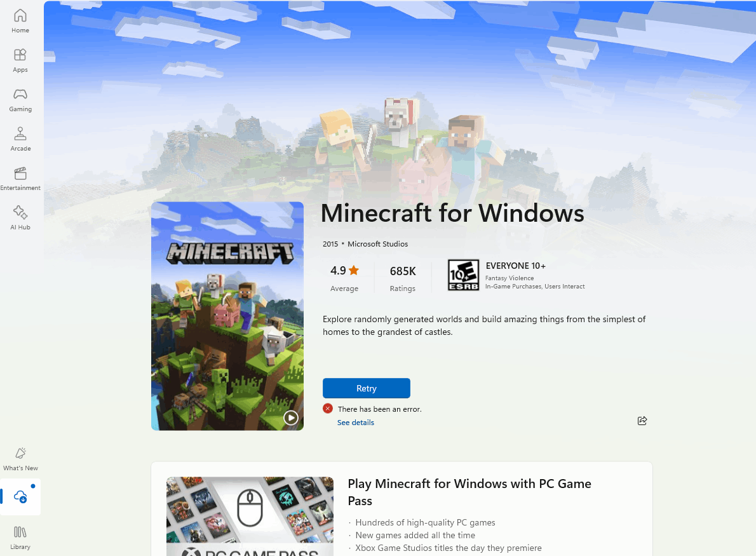
Task: Click the PC Game Pass thumbnail
Action: pyautogui.click(x=250, y=517)
